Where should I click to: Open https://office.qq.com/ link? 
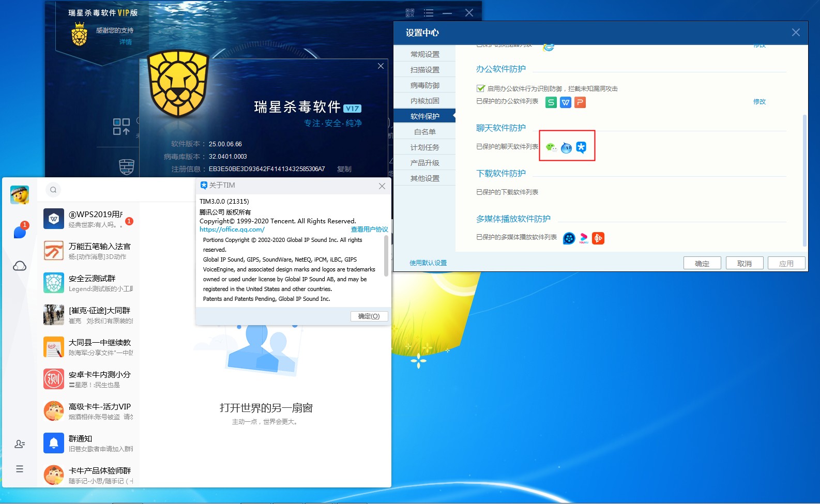(232, 230)
